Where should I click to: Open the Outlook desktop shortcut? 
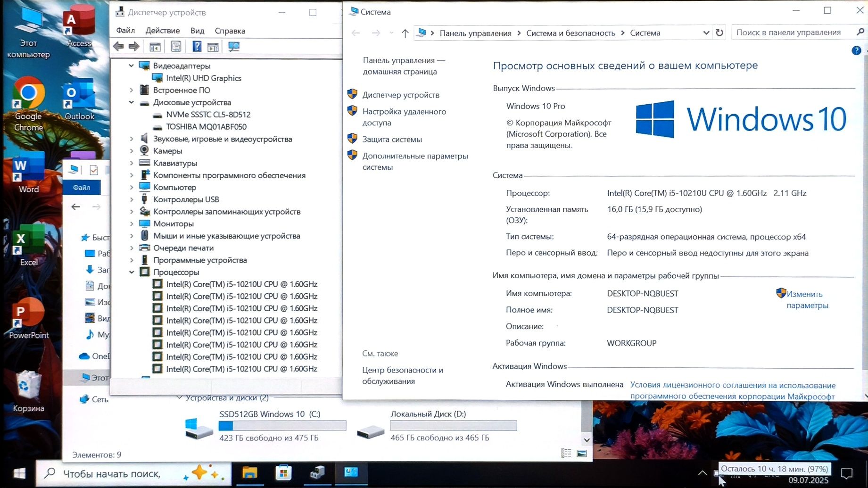(x=79, y=100)
